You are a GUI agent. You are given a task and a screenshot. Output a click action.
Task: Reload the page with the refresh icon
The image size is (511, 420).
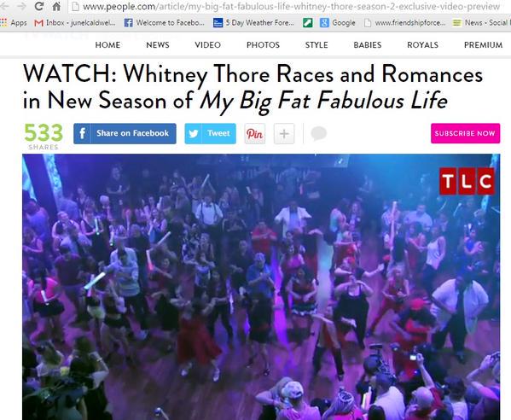[x=39, y=6]
